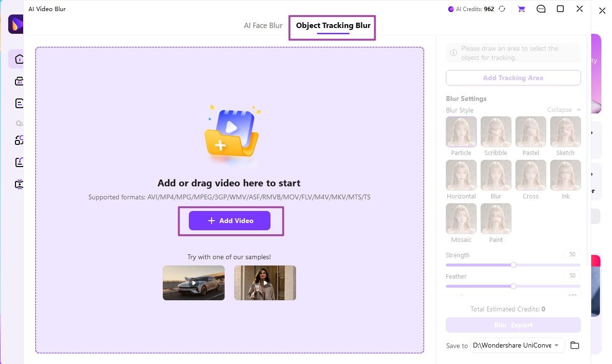
Task: Open the woman with coffee sample video
Action: 265,283
